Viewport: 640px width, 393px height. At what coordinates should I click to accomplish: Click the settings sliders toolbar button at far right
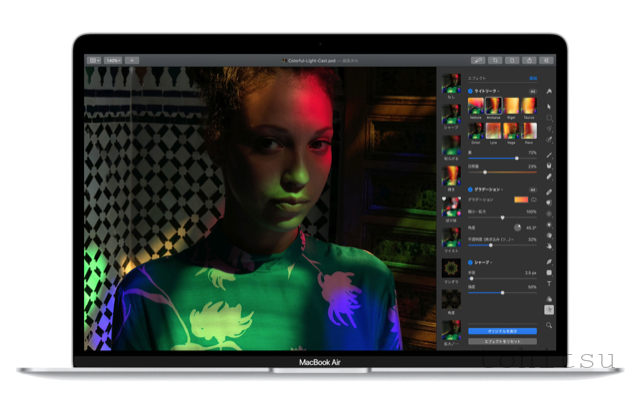[547, 60]
